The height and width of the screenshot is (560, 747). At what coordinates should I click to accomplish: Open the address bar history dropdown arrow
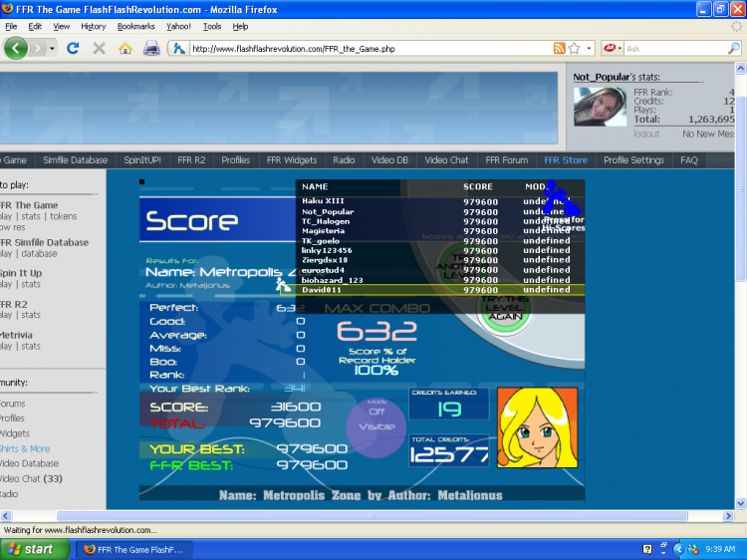[x=590, y=48]
